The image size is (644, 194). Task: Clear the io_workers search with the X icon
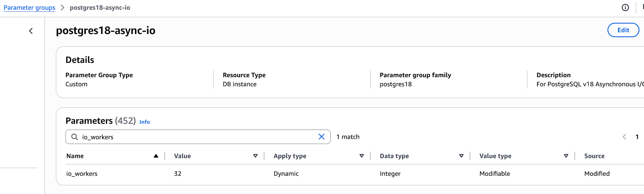coord(321,137)
